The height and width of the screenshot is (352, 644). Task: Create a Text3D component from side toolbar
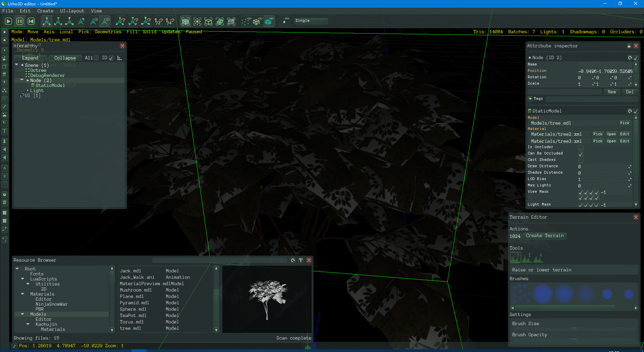[x=5, y=131]
